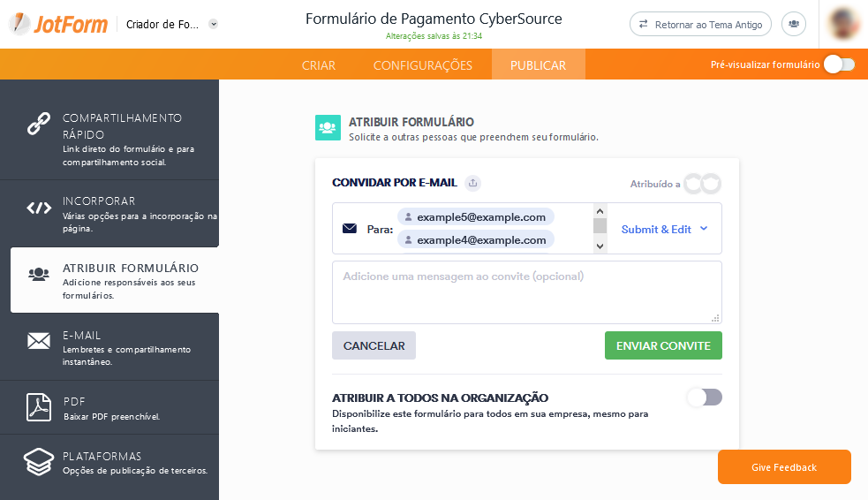Switch to the CRIAR tab
868x500 pixels.
[318, 65]
